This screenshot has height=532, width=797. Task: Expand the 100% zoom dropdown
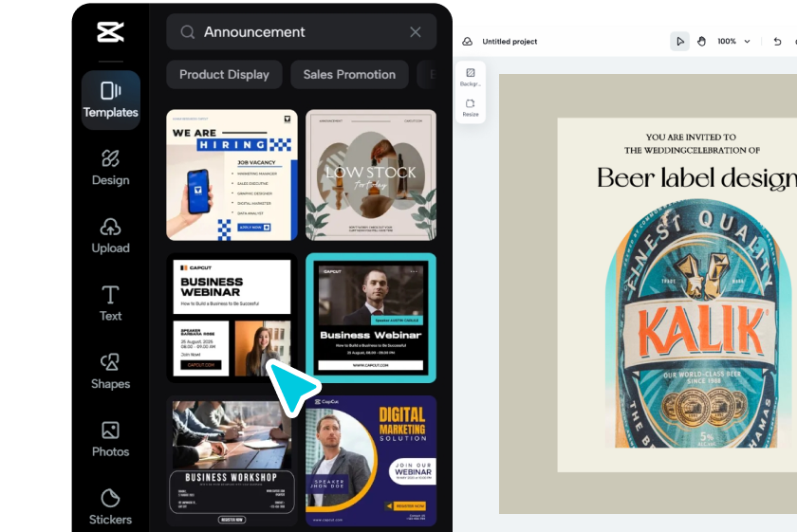[734, 42]
